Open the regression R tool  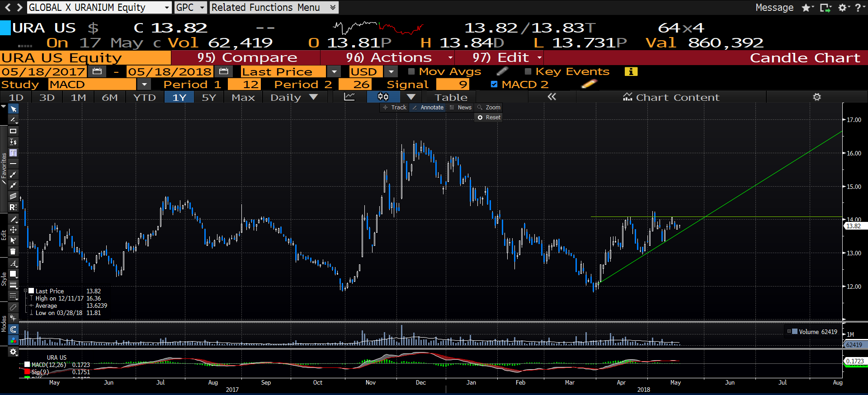[x=13, y=207]
